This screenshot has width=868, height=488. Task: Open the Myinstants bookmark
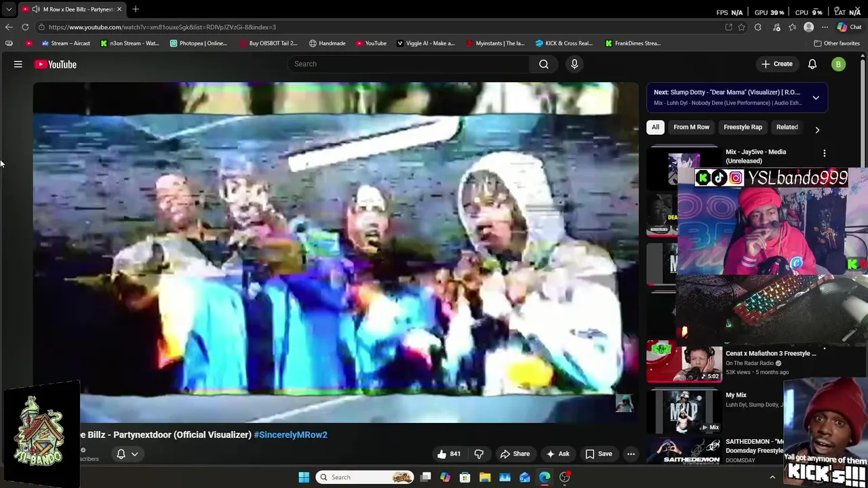pos(495,43)
